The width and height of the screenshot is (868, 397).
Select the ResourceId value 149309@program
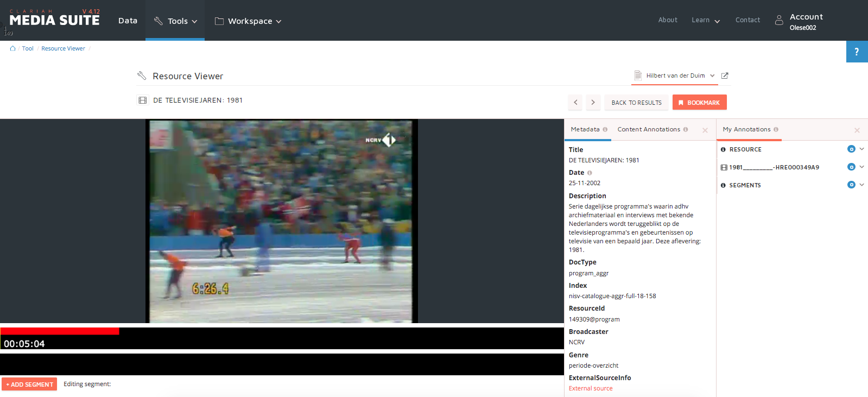pyautogui.click(x=594, y=319)
